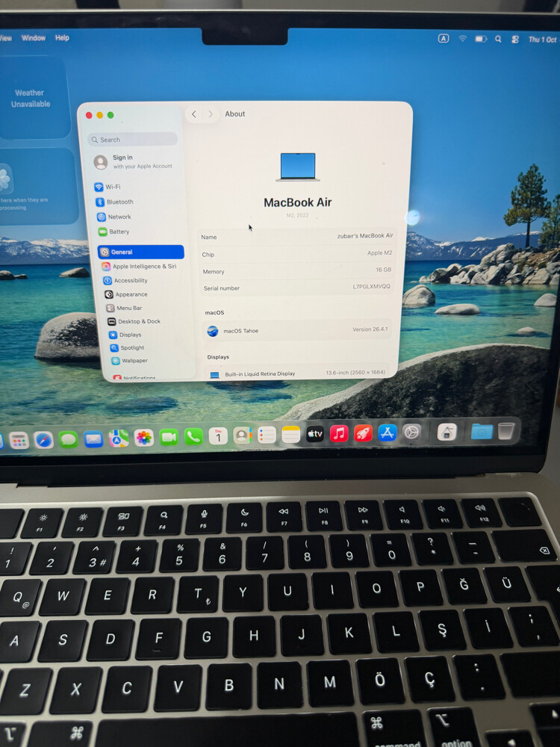This screenshot has height=747, width=560.
Task: Click the Name row showing zubair's MacBook Air
Action: 296,236
